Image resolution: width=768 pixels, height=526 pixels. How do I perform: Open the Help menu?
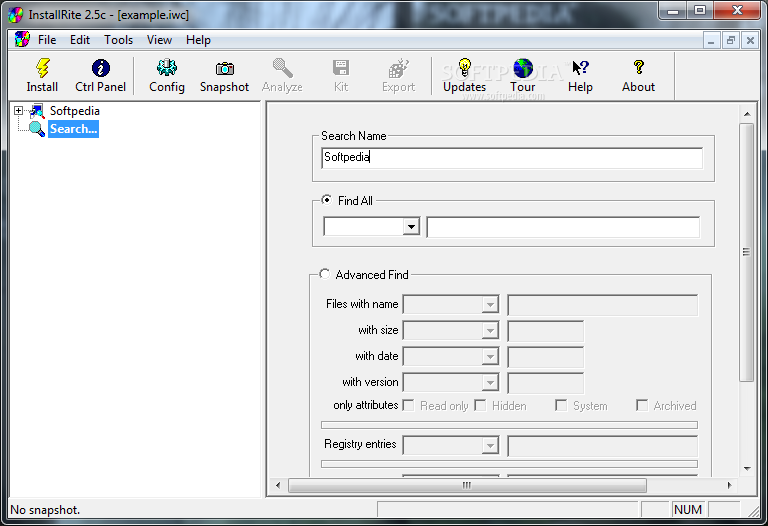(198, 40)
